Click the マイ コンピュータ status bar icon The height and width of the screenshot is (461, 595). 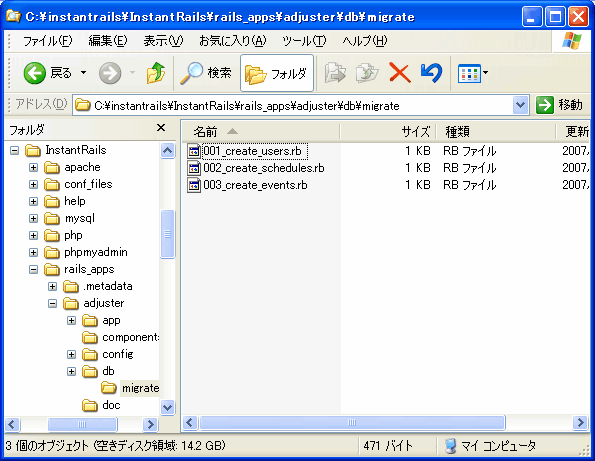[450, 446]
